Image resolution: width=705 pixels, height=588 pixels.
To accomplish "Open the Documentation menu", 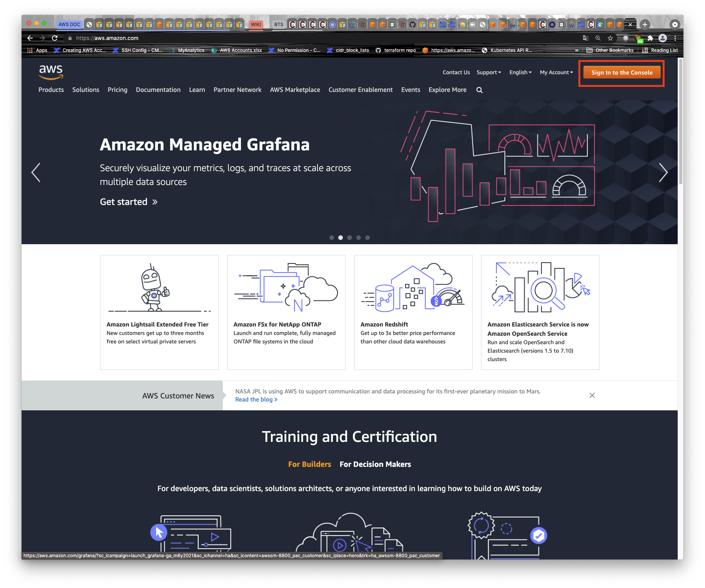I will click(x=158, y=90).
